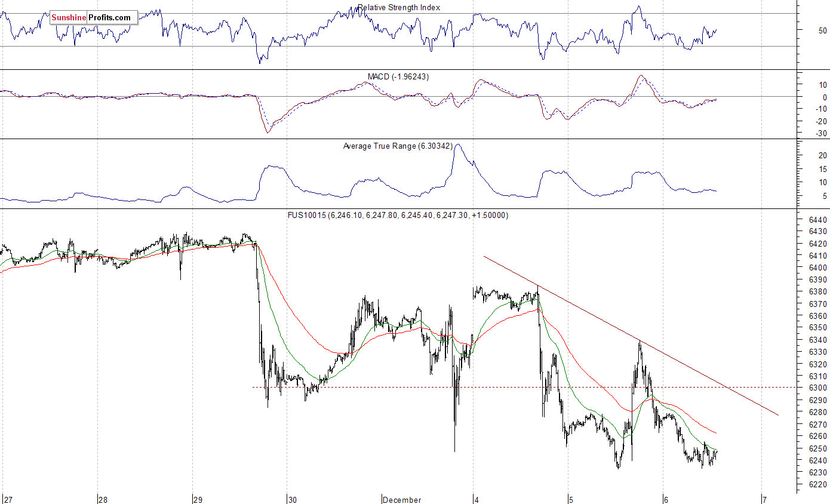Click the 28 date label on the time axis
Image resolution: width=830 pixels, height=504 pixels.
pyautogui.click(x=103, y=499)
